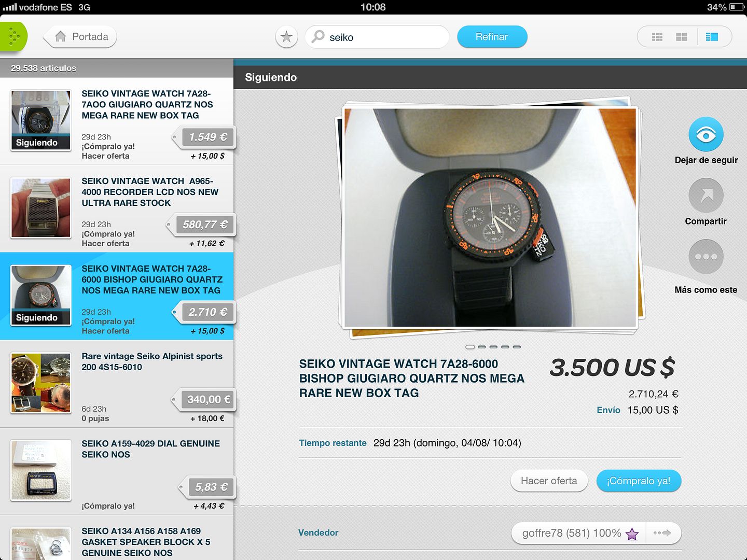The image size is (747, 560).
Task: Click the Hacer oferta button
Action: tap(549, 481)
